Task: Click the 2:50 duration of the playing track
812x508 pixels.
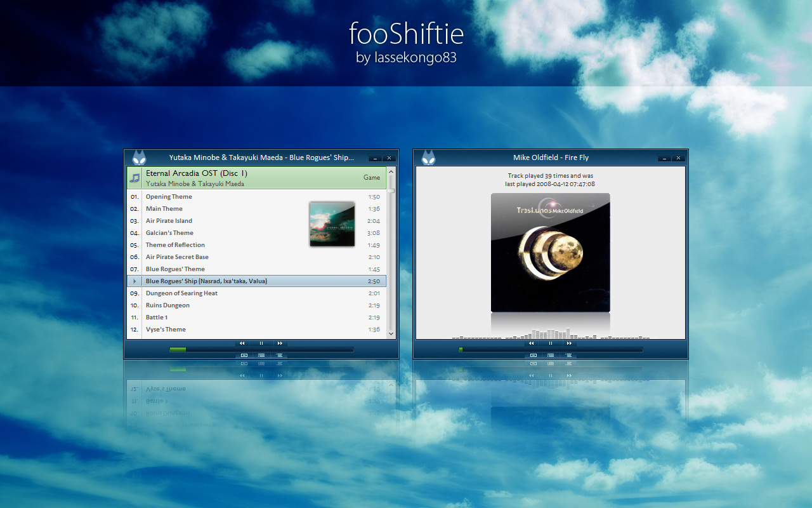Action: coord(374,281)
